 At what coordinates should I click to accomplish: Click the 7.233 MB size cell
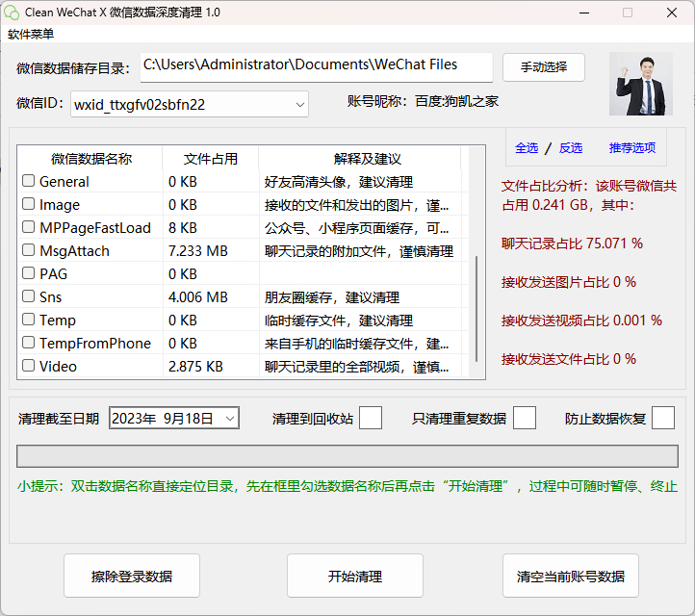pos(198,251)
